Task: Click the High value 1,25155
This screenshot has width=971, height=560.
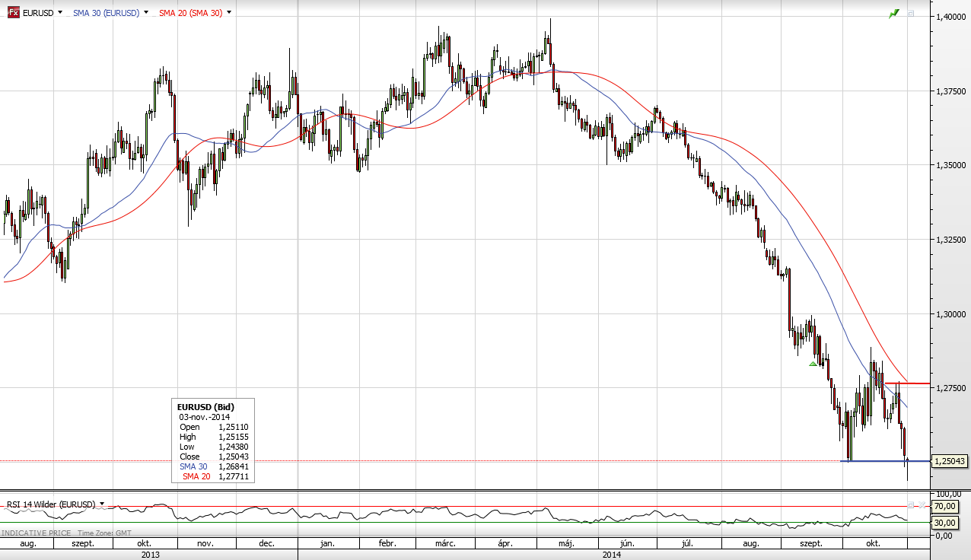Action: 233,437
